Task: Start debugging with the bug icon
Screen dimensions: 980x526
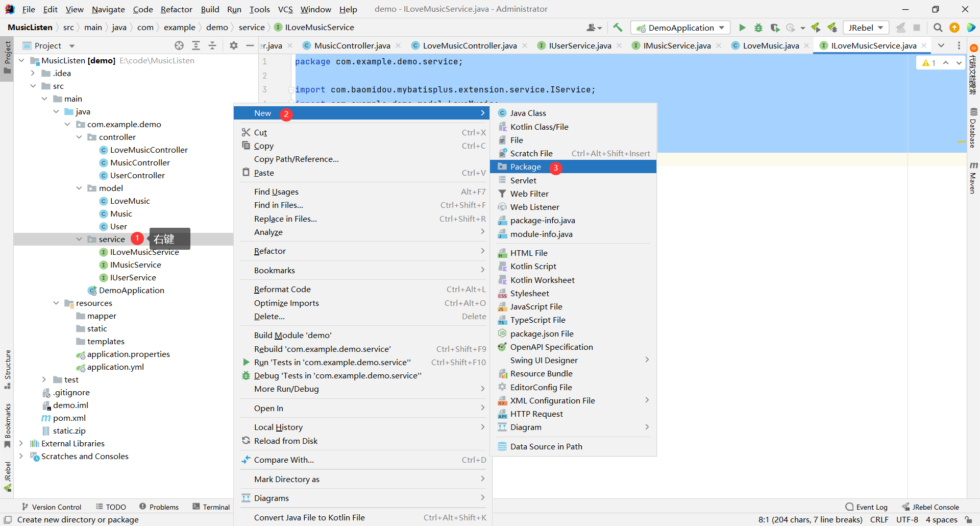Action: [x=758, y=28]
